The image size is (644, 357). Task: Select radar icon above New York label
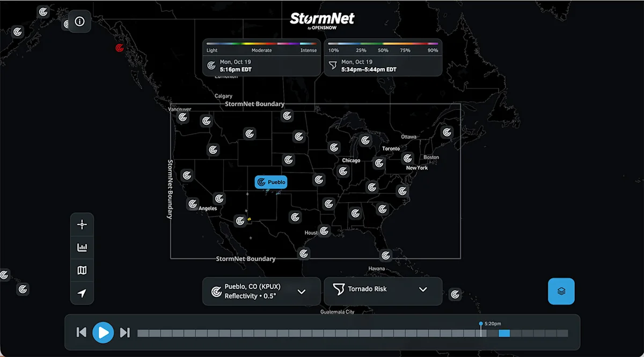tap(408, 158)
